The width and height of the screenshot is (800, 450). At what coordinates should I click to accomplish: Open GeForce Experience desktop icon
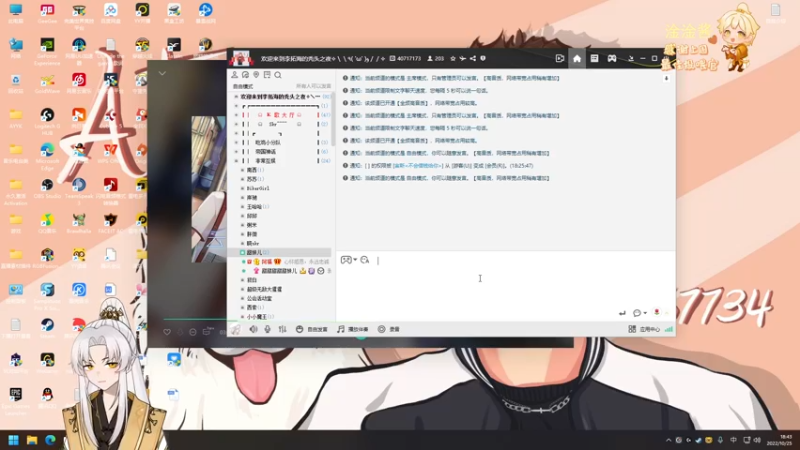pos(47,52)
